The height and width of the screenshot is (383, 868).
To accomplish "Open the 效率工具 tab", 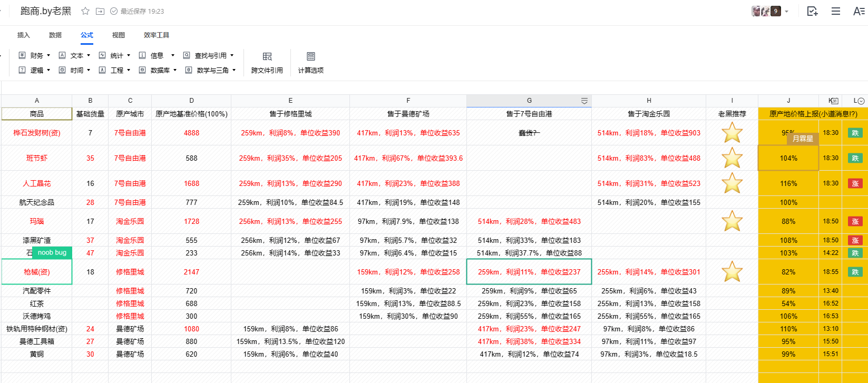I will click(x=157, y=35).
